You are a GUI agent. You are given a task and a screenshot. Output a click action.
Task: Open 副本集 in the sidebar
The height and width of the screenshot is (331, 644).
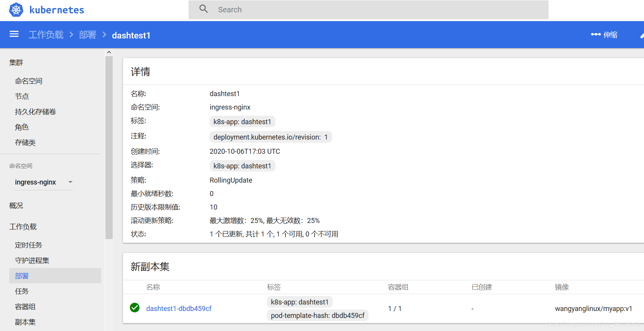(x=25, y=322)
